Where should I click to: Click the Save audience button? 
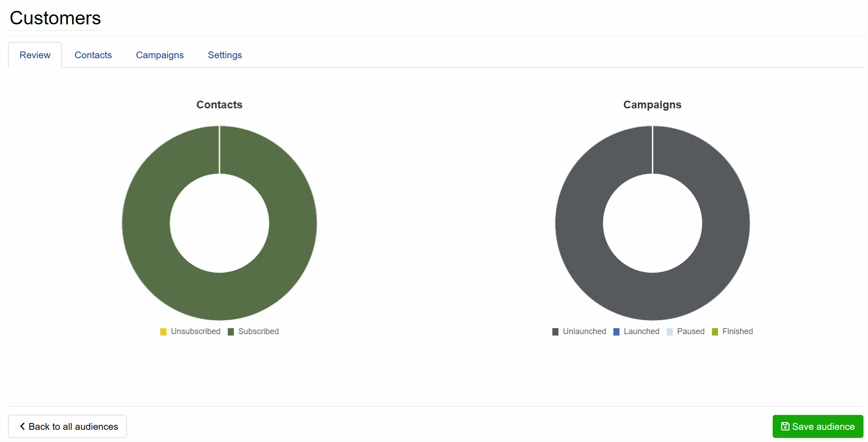click(818, 426)
